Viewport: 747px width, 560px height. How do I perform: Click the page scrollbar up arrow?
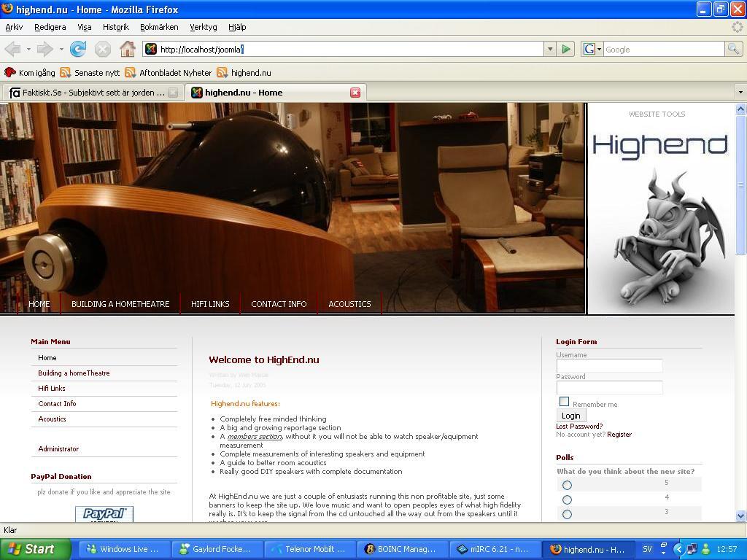[741, 109]
